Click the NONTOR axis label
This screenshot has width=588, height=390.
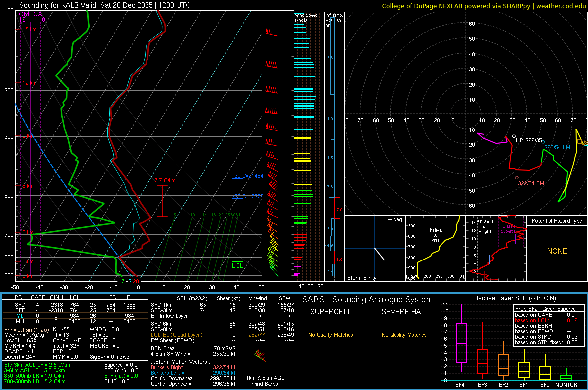[x=566, y=385]
